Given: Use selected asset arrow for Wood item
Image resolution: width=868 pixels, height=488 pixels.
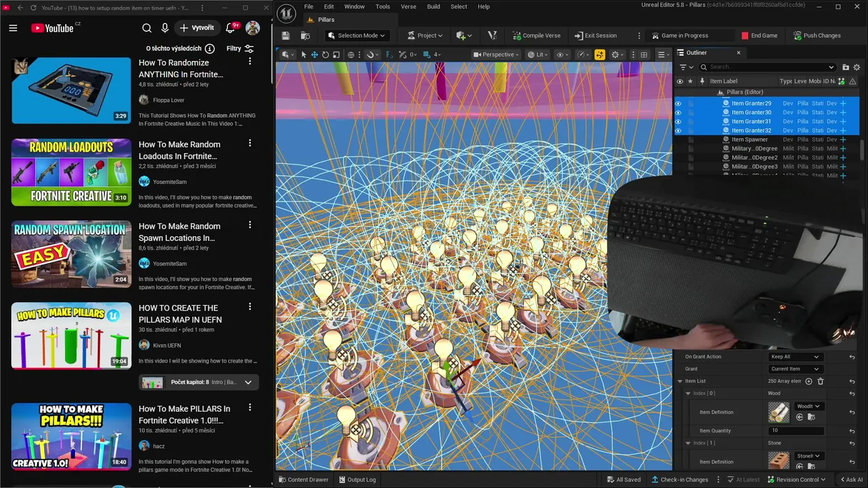Looking at the screenshot, I should point(800,417).
